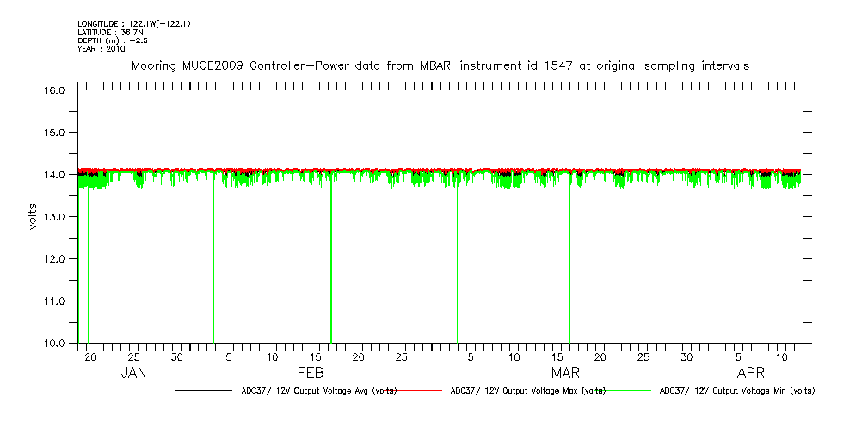
Task: Select the Output Voltage Max legend text
Action: [x=527, y=391]
